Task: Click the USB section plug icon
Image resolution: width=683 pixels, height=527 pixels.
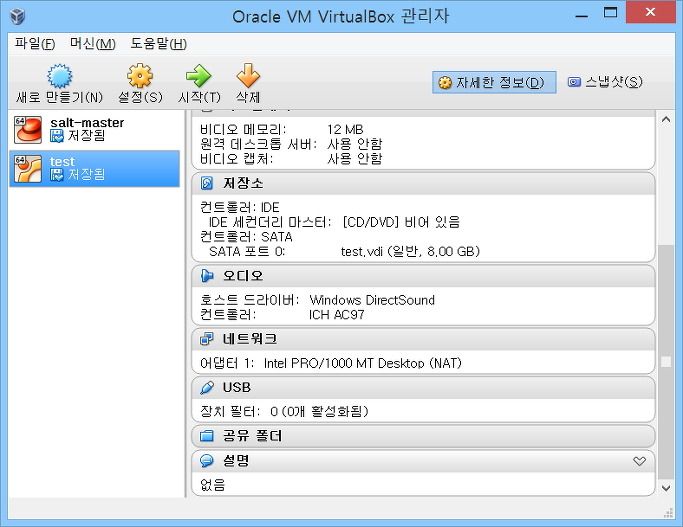Action: [x=207, y=388]
